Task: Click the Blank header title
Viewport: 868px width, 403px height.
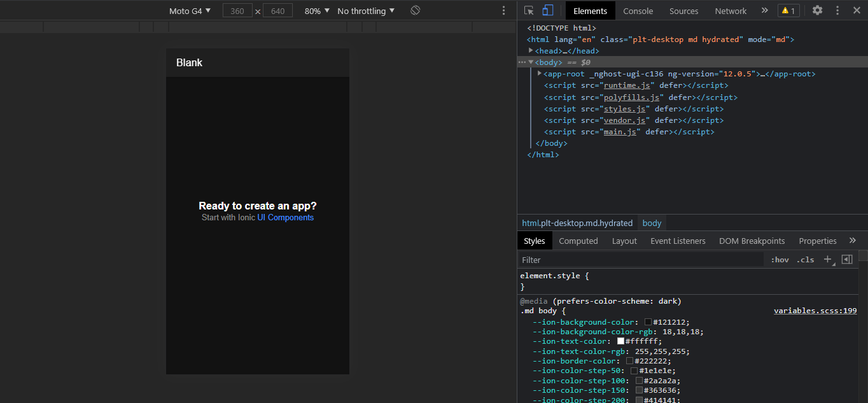Action: (x=189, y=62)
